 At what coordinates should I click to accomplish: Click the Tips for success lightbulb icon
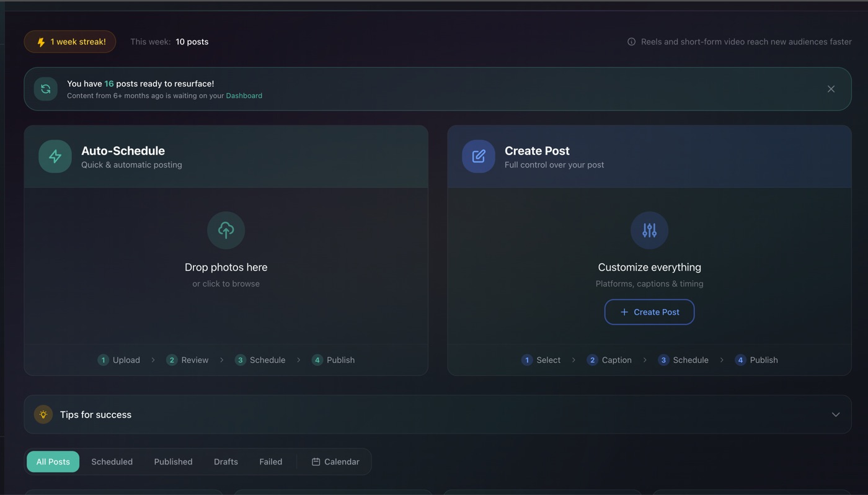point(43,414)
